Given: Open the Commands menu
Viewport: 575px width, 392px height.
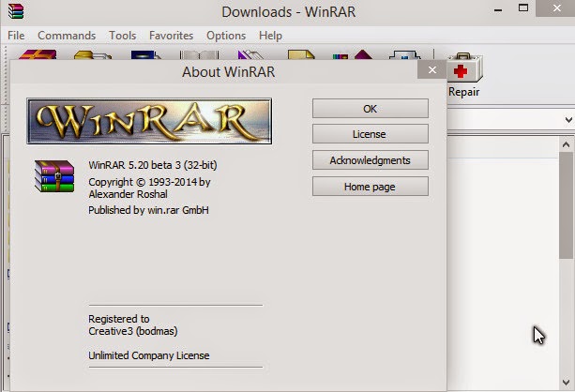Looking at the screenshot, I should click(67, 36).
